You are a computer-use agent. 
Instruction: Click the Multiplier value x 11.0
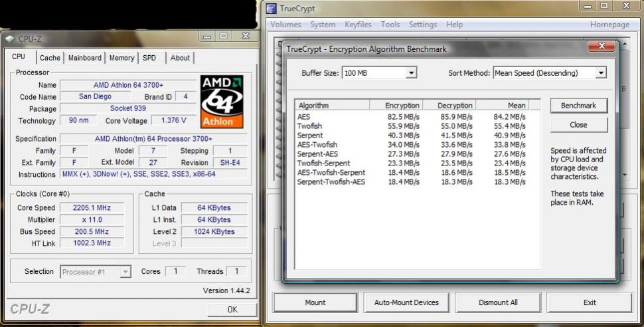(92, 219)
